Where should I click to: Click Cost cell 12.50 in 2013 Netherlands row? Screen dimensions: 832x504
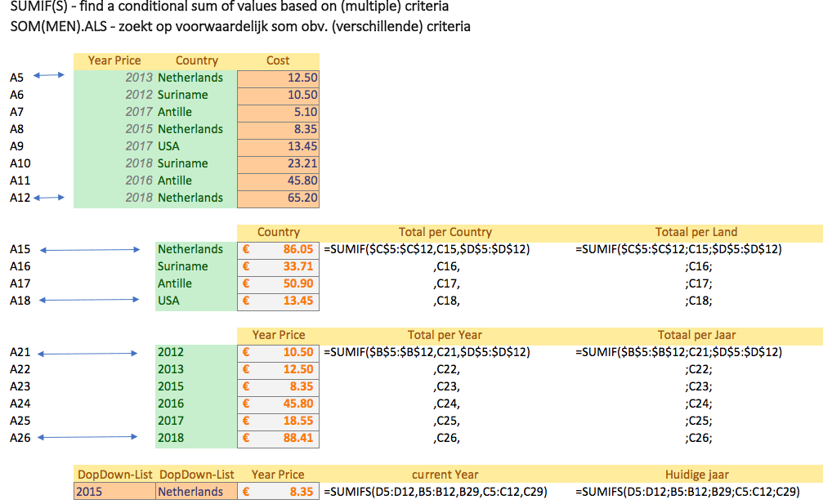[278, 78]
